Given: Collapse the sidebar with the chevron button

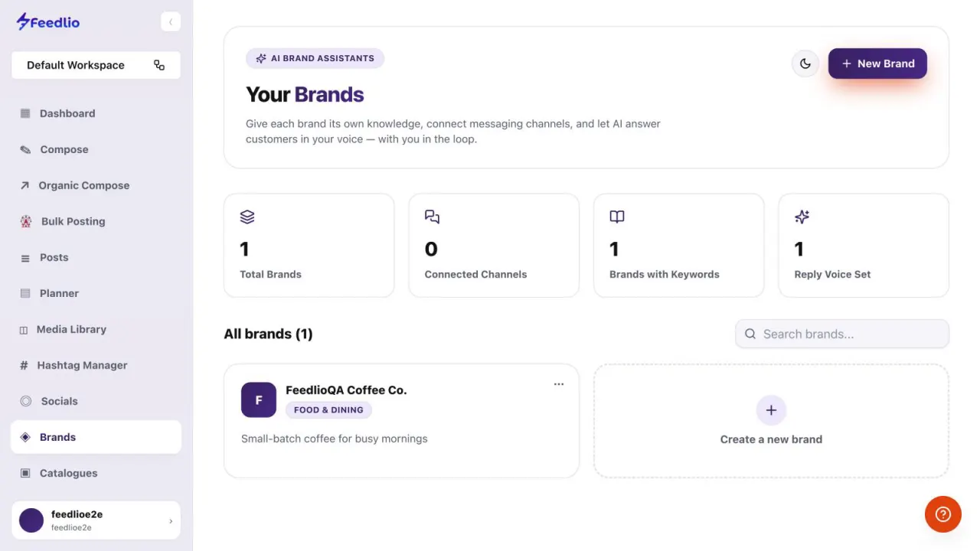Looking at the screenshot, I should click(x=171, y=22).
